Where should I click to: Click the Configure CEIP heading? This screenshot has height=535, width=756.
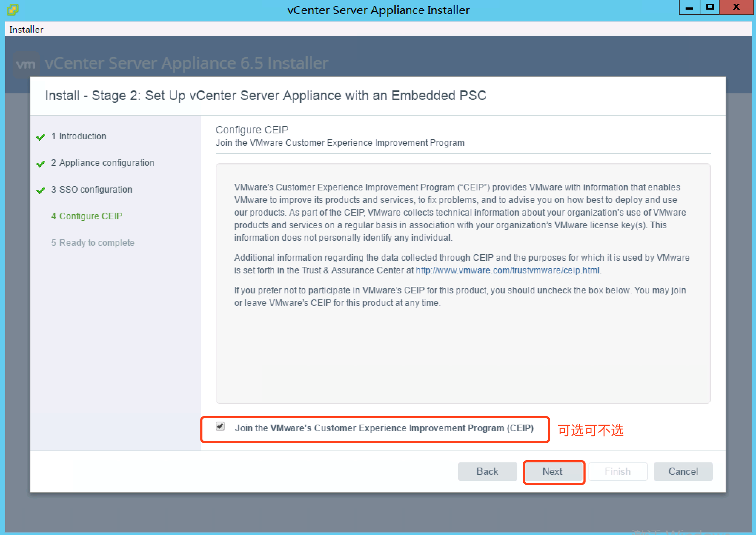[x=252, y=130]
